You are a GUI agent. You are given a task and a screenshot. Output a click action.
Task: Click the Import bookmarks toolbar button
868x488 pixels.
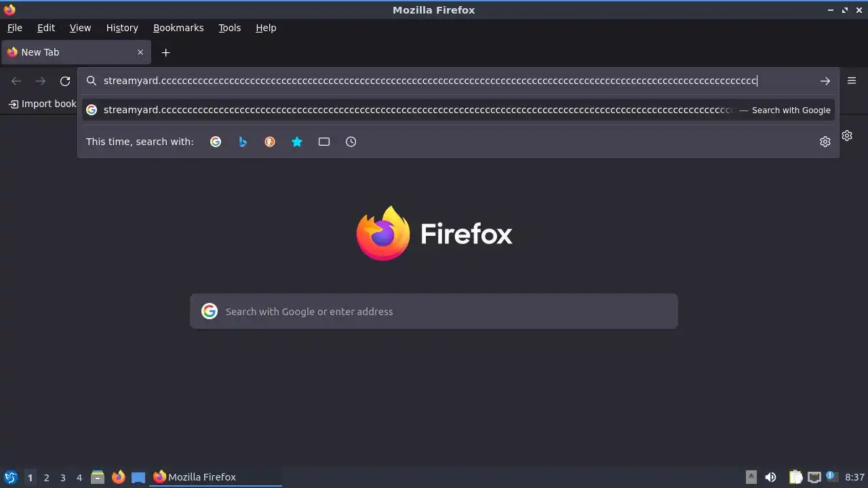42,104
